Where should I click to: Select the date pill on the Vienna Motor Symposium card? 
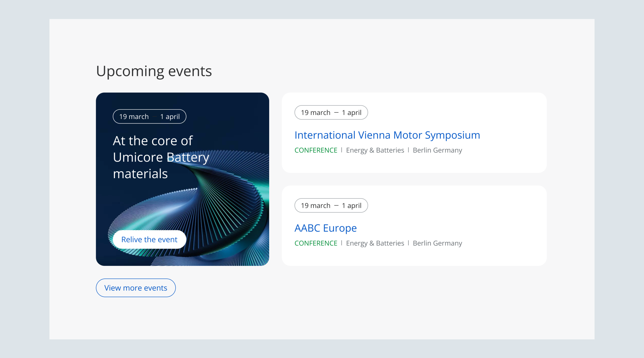coord(331,113)
